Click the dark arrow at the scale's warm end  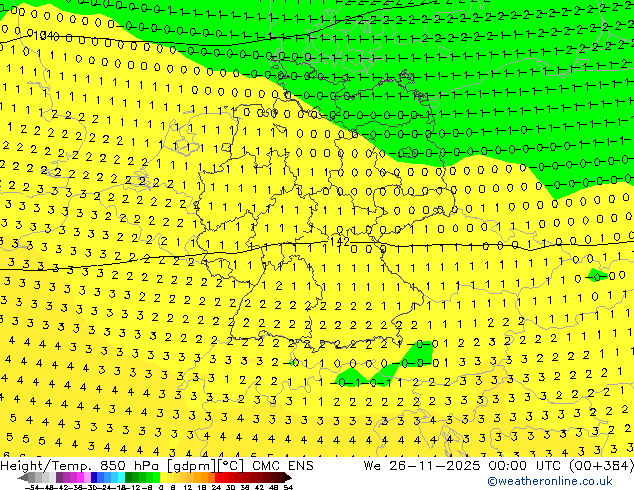click(288, 477)
